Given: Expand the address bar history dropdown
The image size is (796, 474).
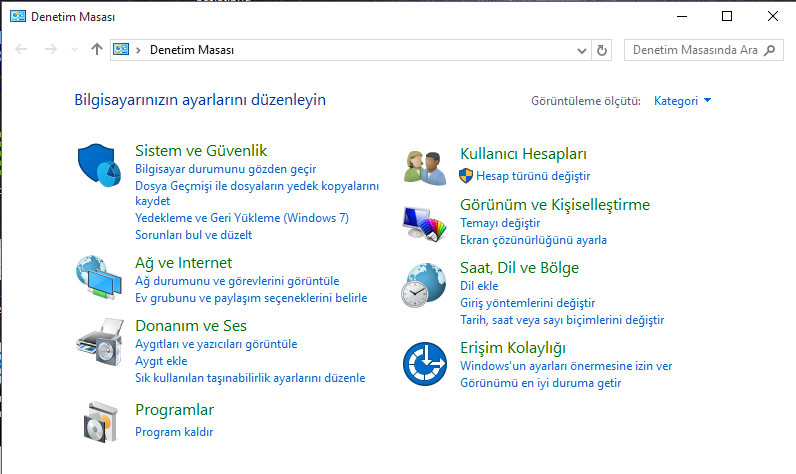Looking at the screenshot, I should (x=582, y=50).
